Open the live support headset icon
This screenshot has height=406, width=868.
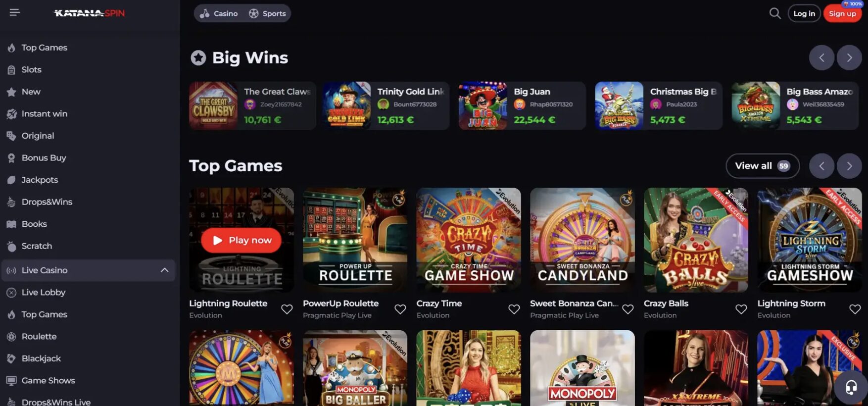pyautogui.click(x=851, y=387)
